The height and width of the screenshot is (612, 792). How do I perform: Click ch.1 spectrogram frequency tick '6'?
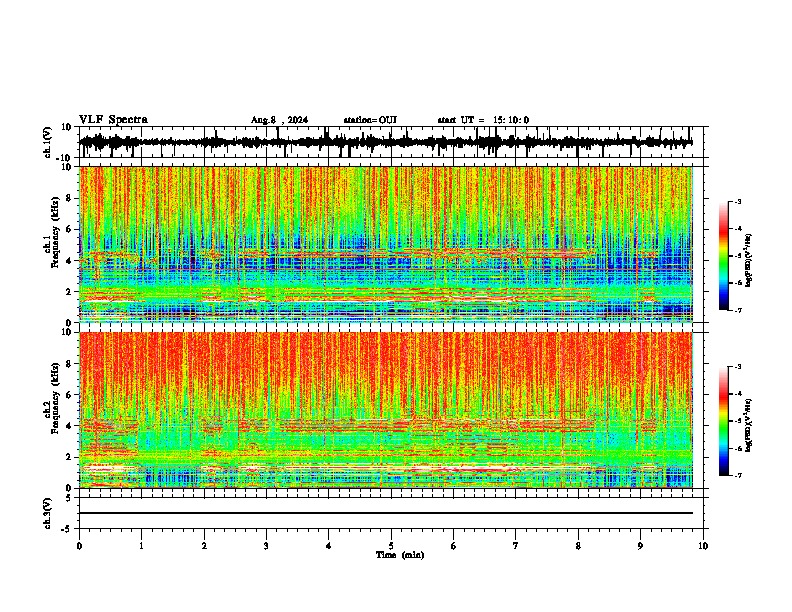[69, 230]
